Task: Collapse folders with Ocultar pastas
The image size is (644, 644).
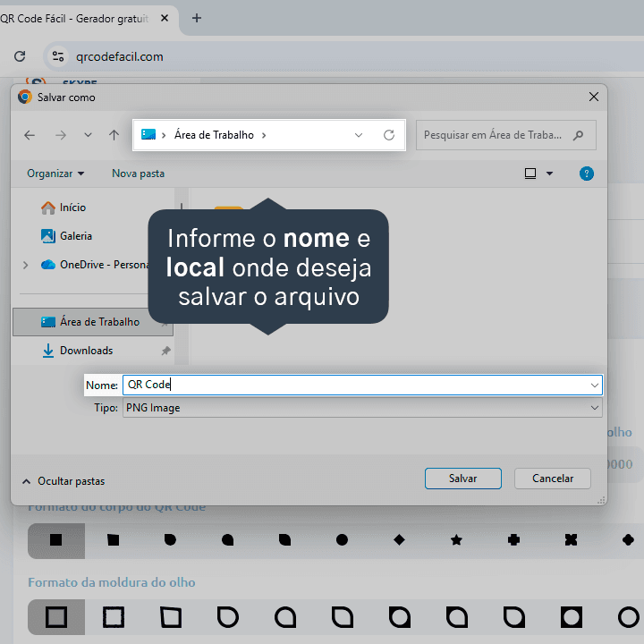Action: tap(64, 481)
